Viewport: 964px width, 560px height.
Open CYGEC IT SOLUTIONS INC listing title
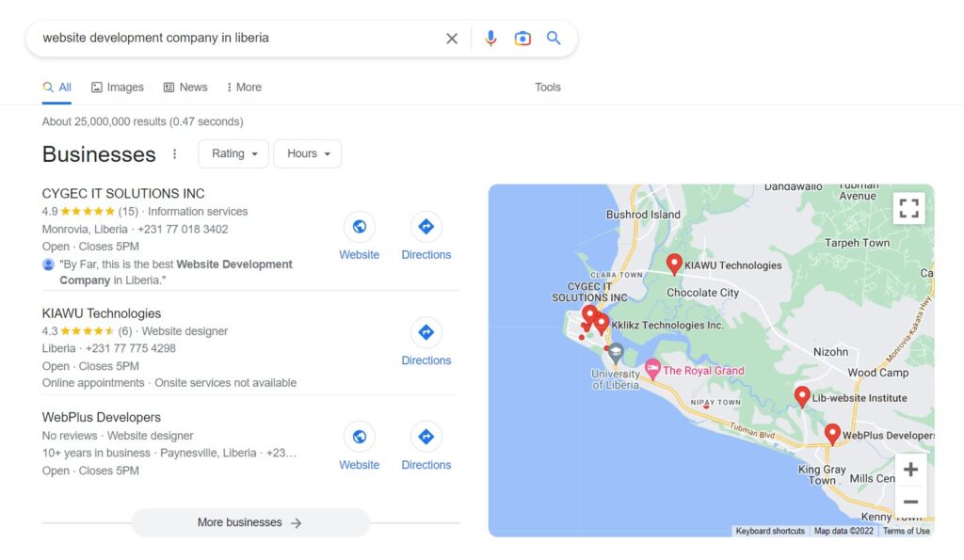pos(123,194)
